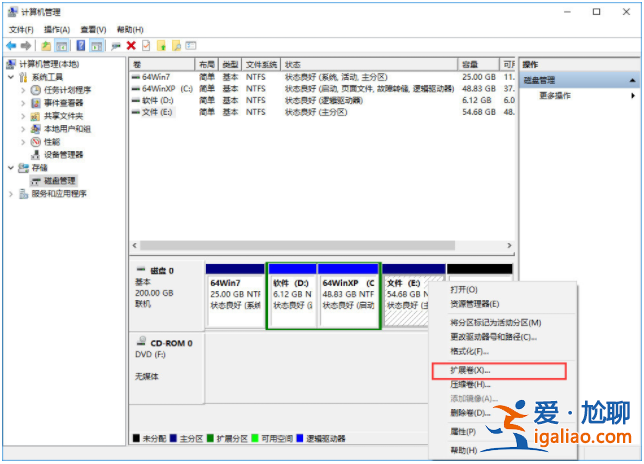This screenshot has width=644, height=464.
Task: Click the yellow page with magnifier icon
Action: (177, 46)
